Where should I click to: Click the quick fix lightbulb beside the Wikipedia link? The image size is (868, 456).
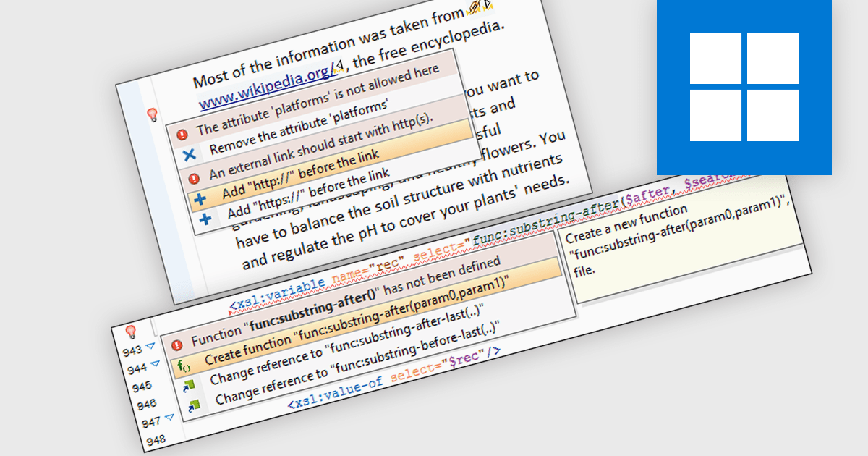click(152, 114)
